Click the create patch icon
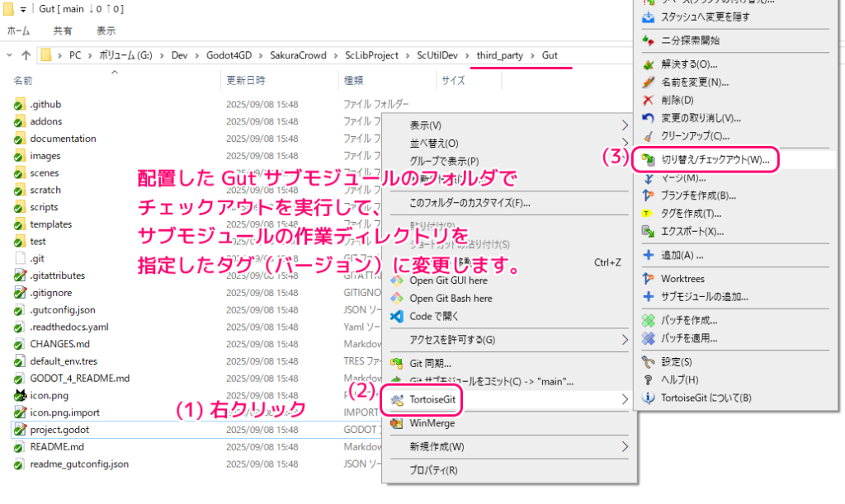This screenshot has height=504, width=845. (649, 320)
